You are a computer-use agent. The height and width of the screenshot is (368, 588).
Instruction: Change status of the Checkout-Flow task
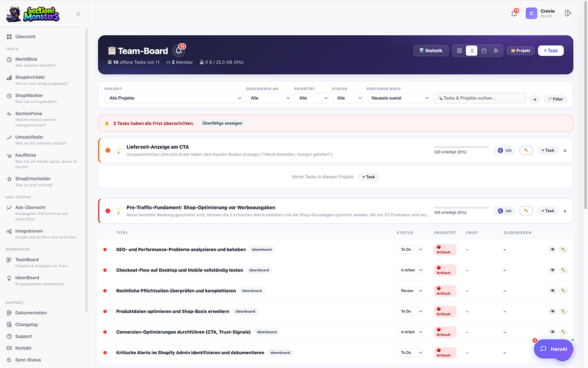[x=410, y=270]
